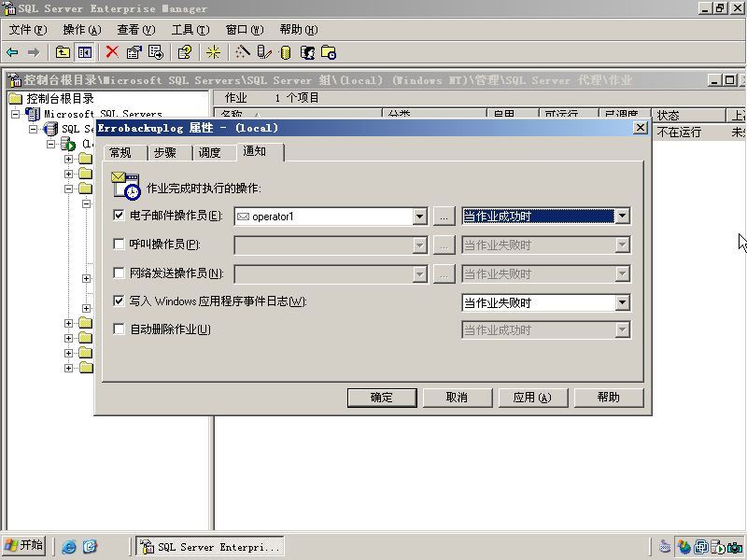This screenshot has width=747, height=560.
Task: Collapse the expanded third folder under the server
Action: tap(68, 189)
